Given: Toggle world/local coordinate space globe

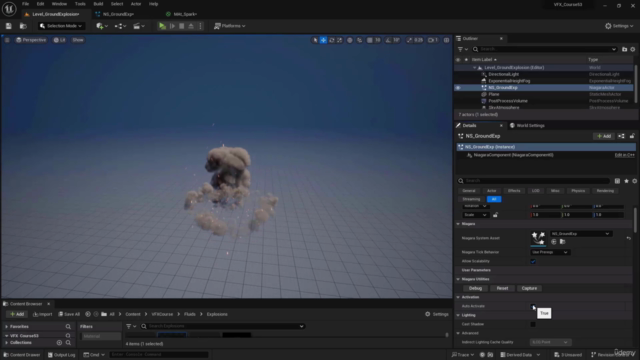Looking at the screenshot, I should pos(350,40).
